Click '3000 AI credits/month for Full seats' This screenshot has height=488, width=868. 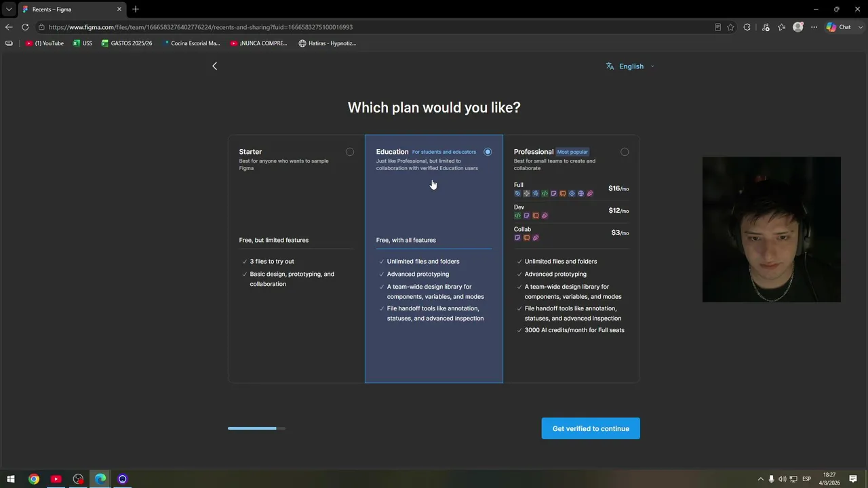pyautogui.click(x=574, y=330)
